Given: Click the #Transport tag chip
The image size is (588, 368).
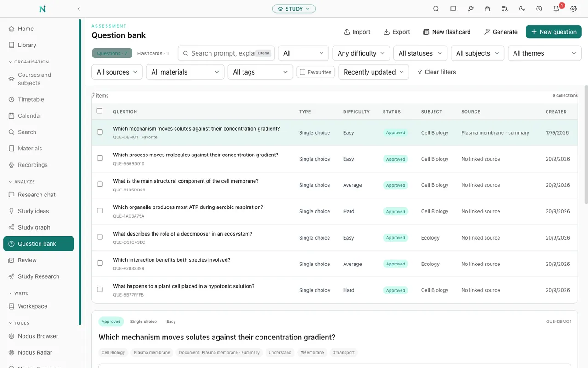Looking at the screenshot, I should [344, 353].
